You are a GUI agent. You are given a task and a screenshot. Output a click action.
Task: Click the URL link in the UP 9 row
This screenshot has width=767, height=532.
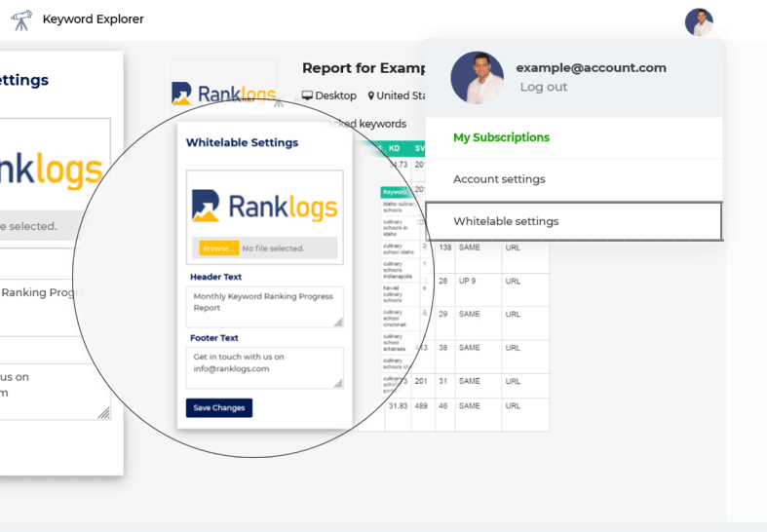tap(513, 282)
